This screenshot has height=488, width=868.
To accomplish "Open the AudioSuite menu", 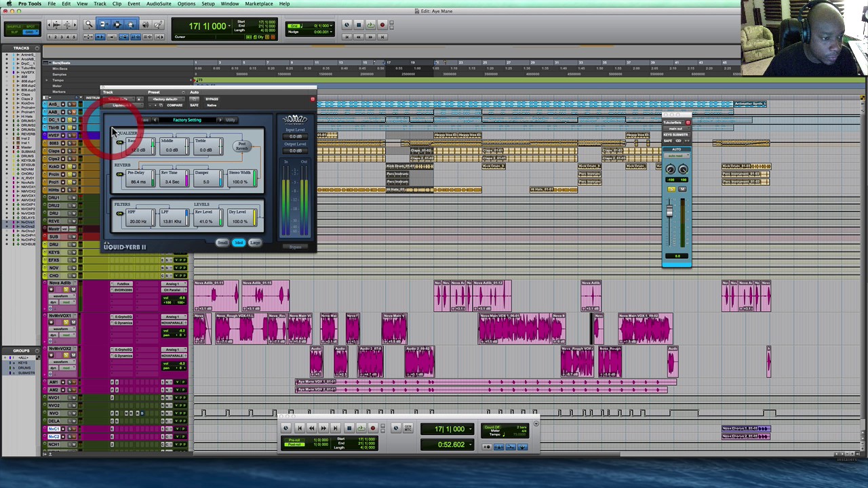I will pos(159,3).
